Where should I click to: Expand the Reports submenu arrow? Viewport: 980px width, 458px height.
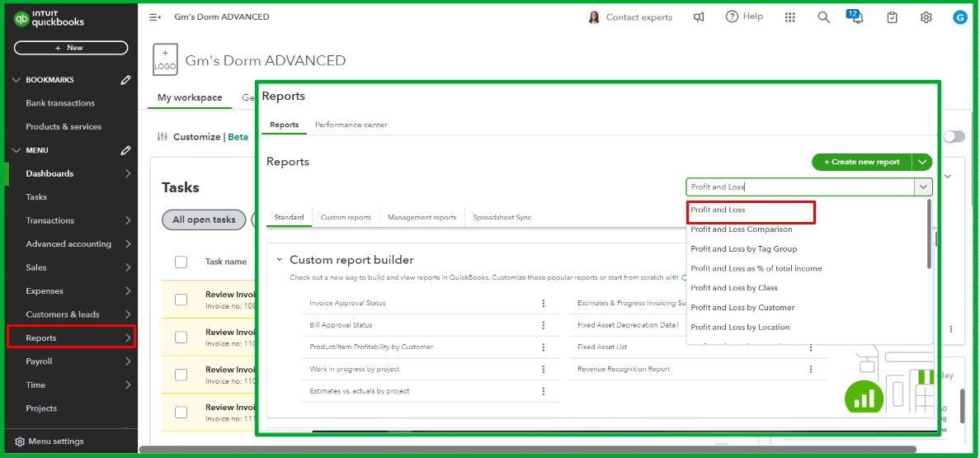click(128, 338)
